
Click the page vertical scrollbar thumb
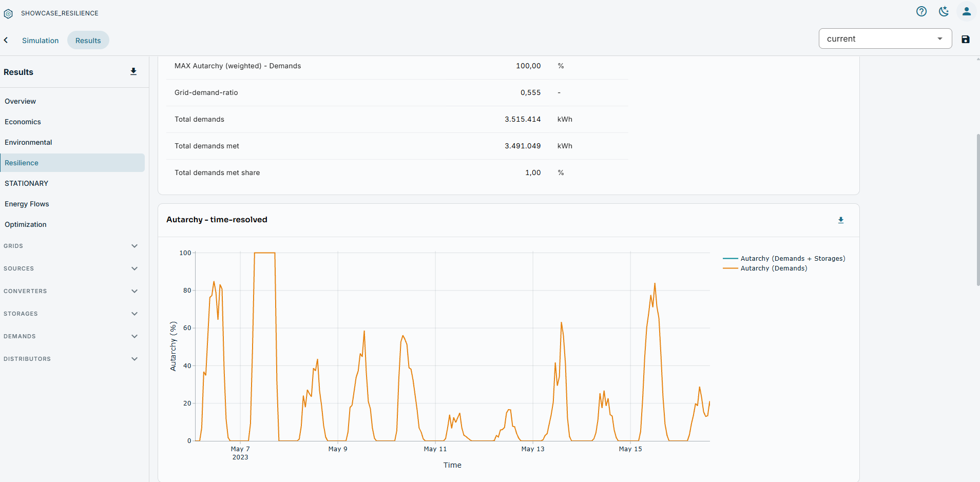[977, 209]
